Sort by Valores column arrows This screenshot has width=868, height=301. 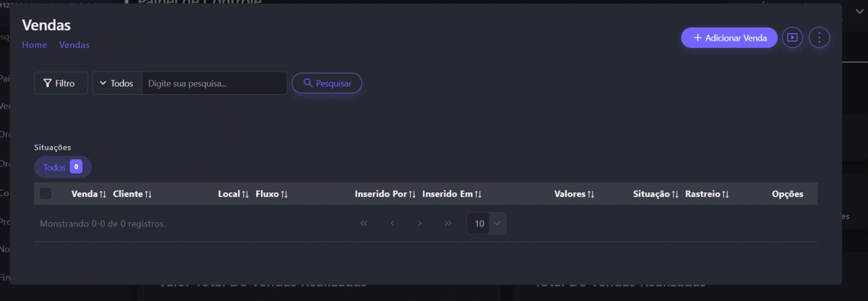[591, 195]
